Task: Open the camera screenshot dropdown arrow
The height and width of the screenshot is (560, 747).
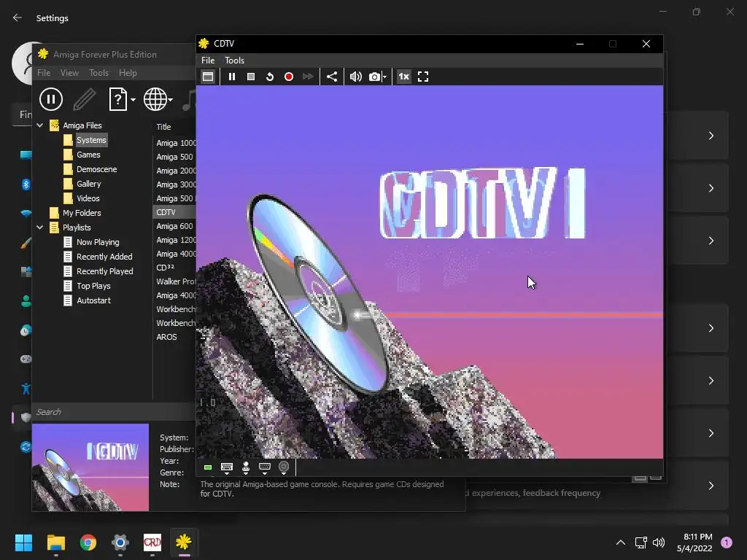Action: [x=385, y=77]
